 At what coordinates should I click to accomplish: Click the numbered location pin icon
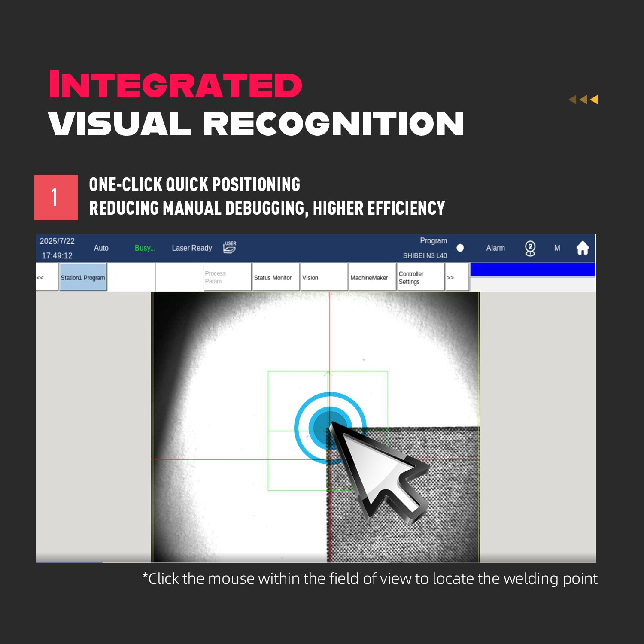tap(530, 248)
